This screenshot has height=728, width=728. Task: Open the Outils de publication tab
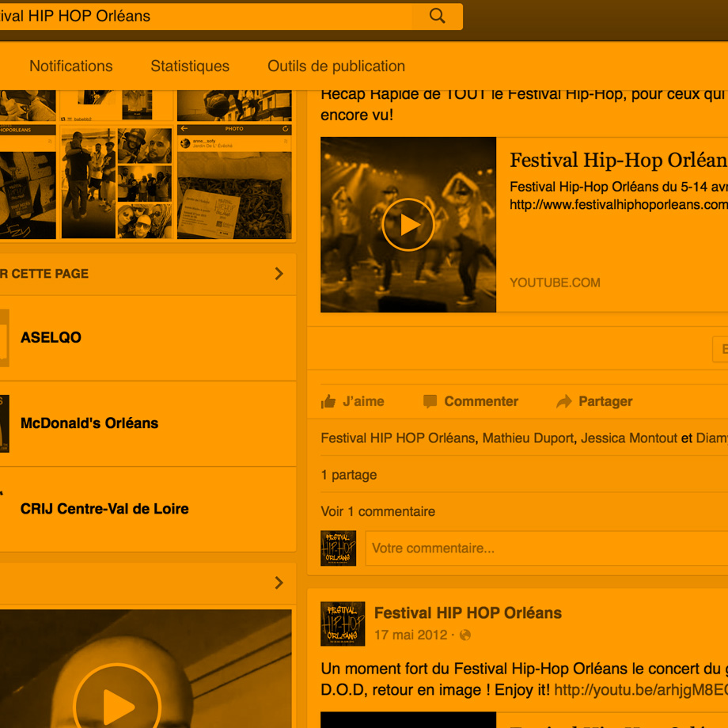336,66
